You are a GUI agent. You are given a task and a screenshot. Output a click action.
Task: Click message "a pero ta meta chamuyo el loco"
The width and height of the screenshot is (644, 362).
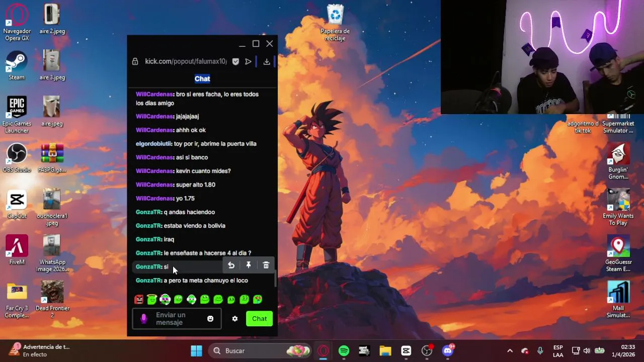pos(206,281)
